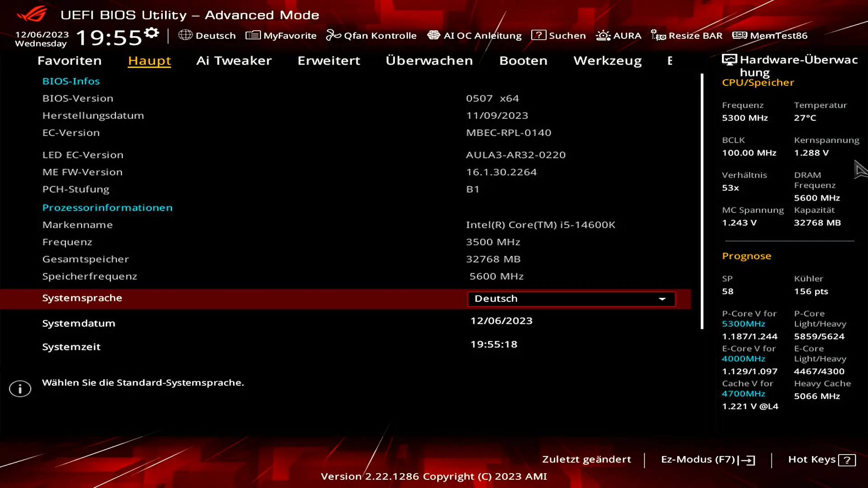Open AI OC Anleitung chip icon
868x488 pixels.
point(433,35)
